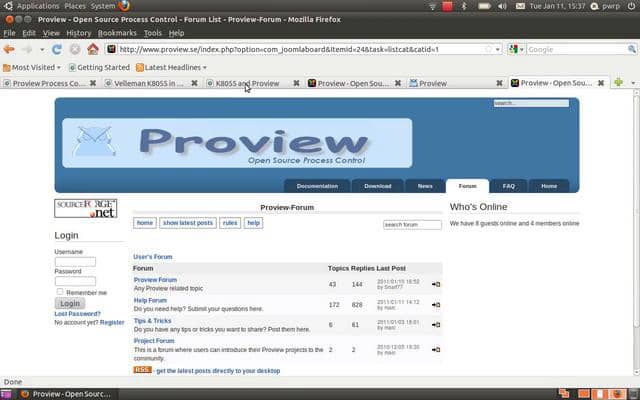
Task: Open the Tools menu
Action: pyautogui.click(x=153, y=33)
